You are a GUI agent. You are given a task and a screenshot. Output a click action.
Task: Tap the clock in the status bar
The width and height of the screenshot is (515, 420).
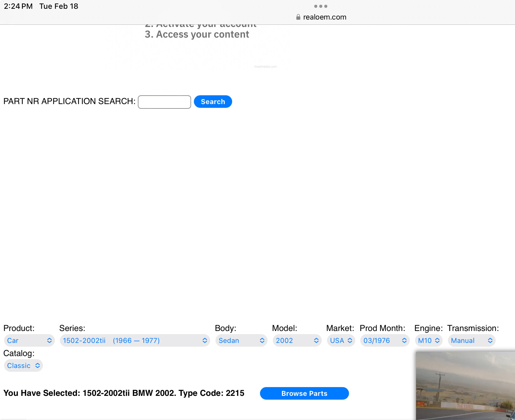(18, 6)
